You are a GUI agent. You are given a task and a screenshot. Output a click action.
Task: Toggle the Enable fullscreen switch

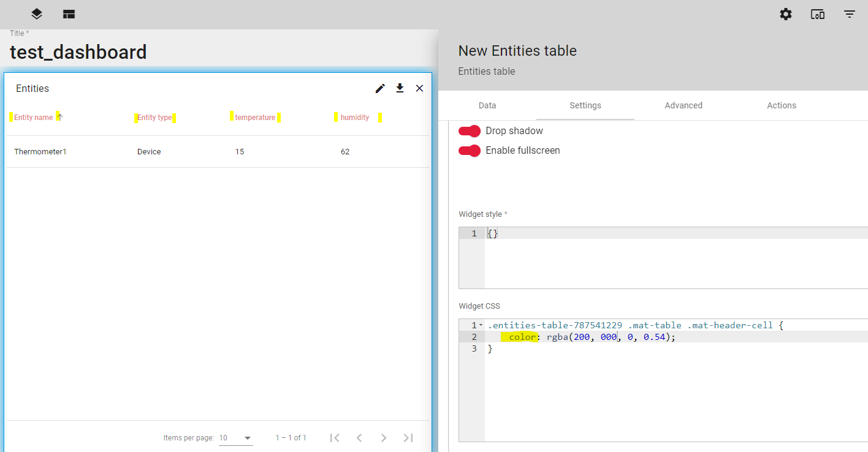(470, 151)
